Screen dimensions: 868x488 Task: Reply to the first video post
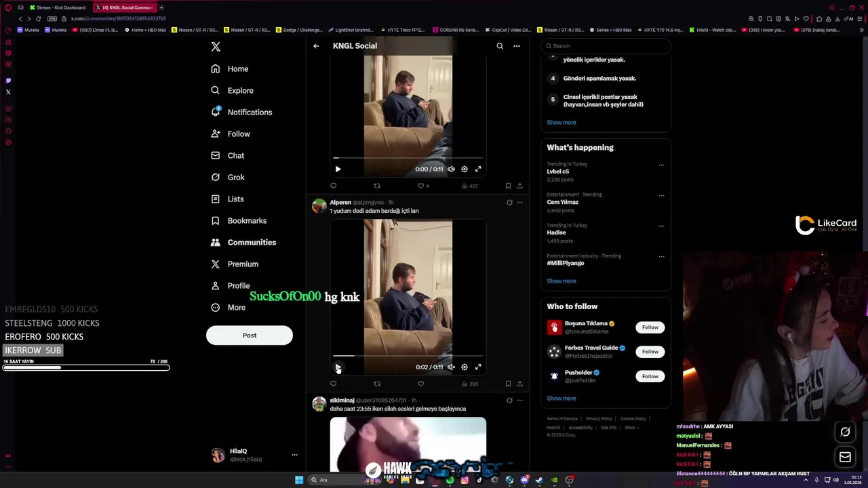pos(333,186)
